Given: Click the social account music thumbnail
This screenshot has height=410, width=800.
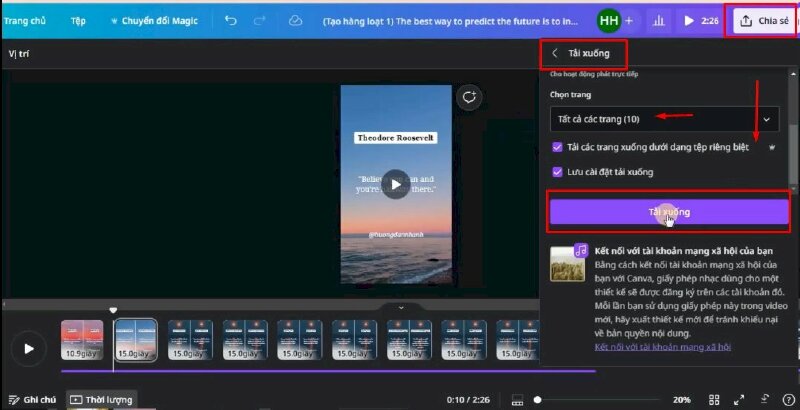Looking at the screenshot, I should tap(568, 262).
